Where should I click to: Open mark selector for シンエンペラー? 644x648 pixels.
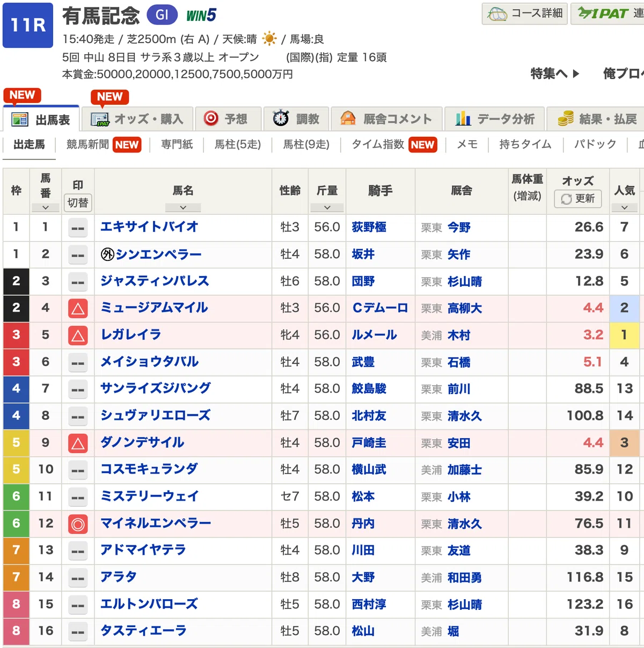pos(78,254)
